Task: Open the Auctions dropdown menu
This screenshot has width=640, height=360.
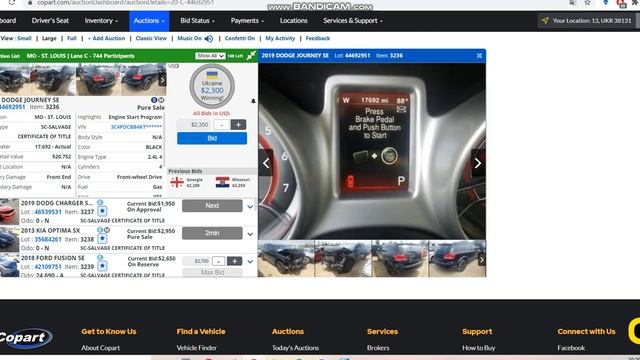Action: pyautogui.click(x=149, y=21)
